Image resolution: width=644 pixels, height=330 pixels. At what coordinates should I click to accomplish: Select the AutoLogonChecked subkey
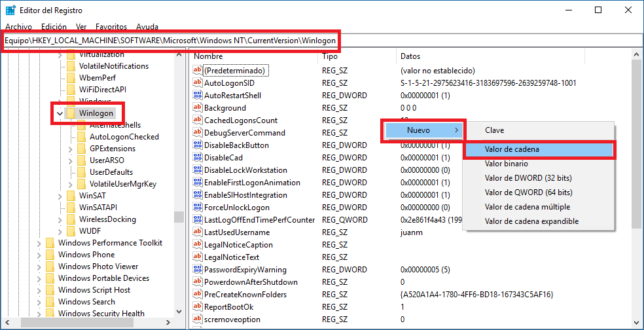124,137
